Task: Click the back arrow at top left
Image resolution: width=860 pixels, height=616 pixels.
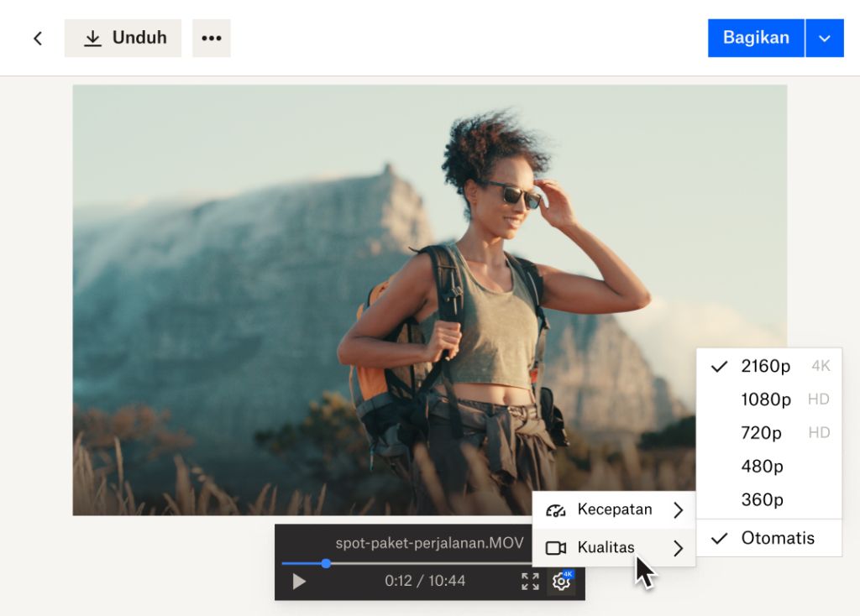Action: tap(39, 38)
